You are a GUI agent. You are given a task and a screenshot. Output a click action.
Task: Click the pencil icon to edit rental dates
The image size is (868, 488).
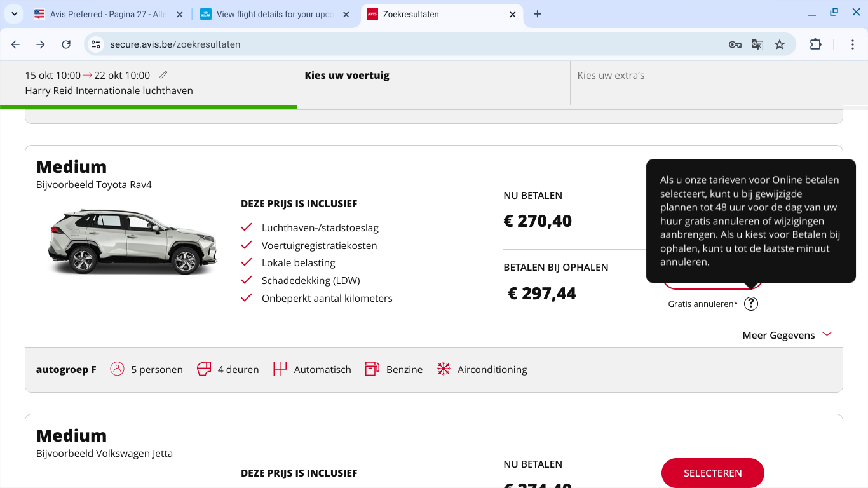pos(163,75)
